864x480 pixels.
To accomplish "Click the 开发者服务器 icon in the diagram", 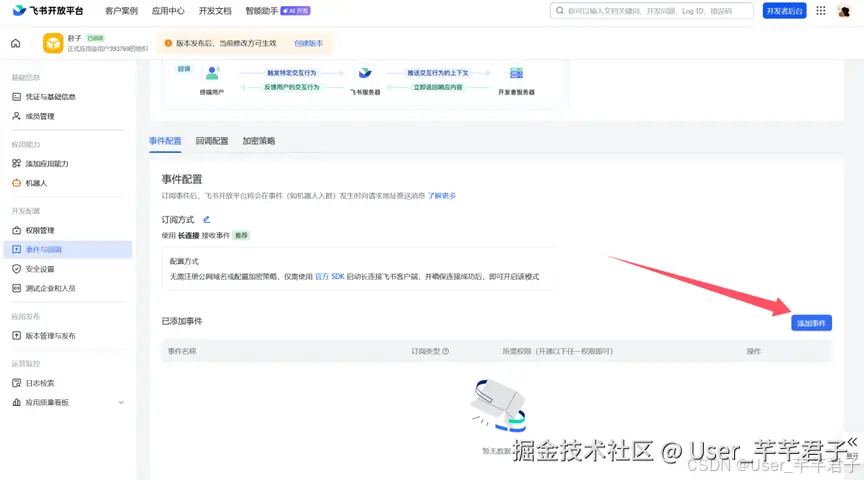I will 516,73.
